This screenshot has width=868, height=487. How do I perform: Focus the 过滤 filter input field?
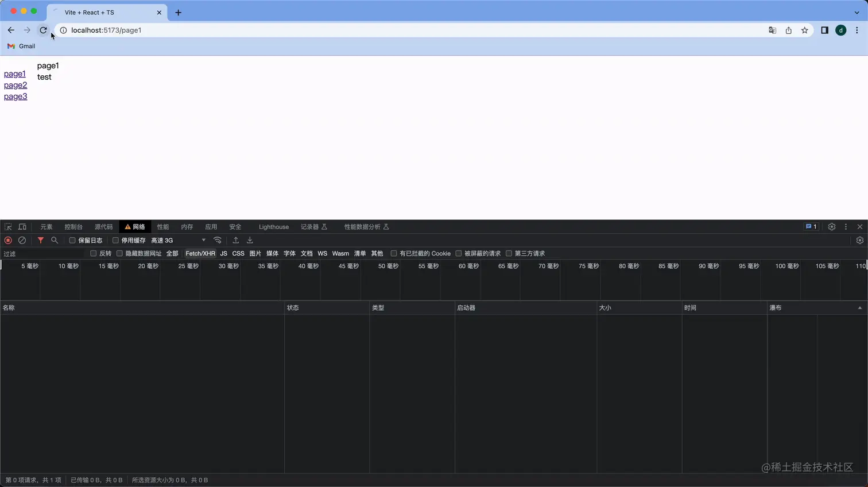point(44,253)
